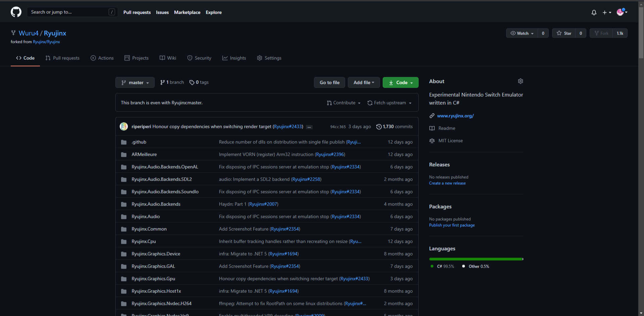Click the Ryujinx.Audio folder icon
This screenshot has width=644, height=316.
[124, 217]
